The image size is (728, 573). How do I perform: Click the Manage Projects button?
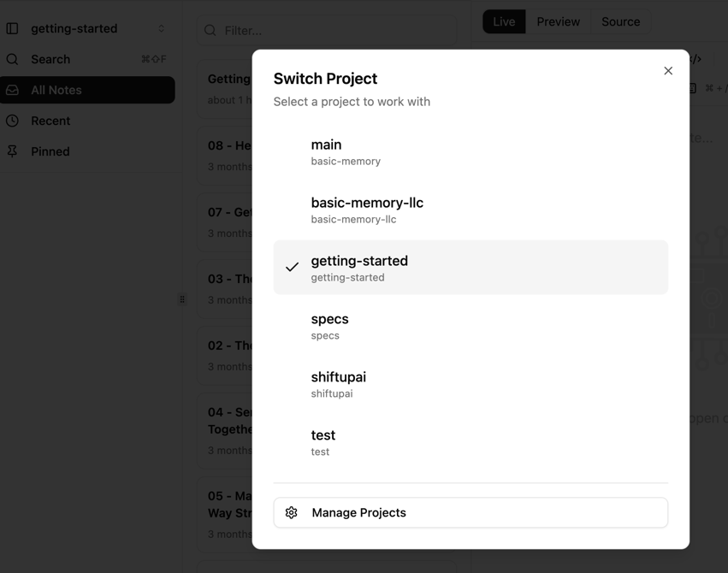tap(470, 512)
